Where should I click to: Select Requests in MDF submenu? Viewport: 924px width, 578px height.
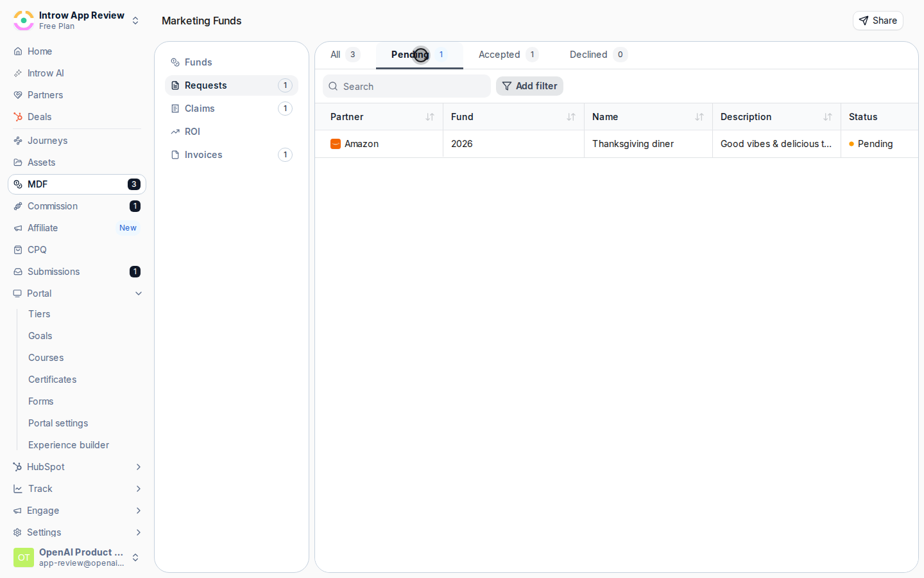tap(232, 85)
